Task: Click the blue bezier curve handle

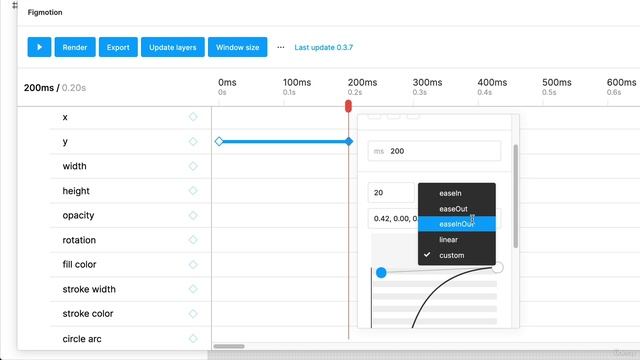Action: 381,272
